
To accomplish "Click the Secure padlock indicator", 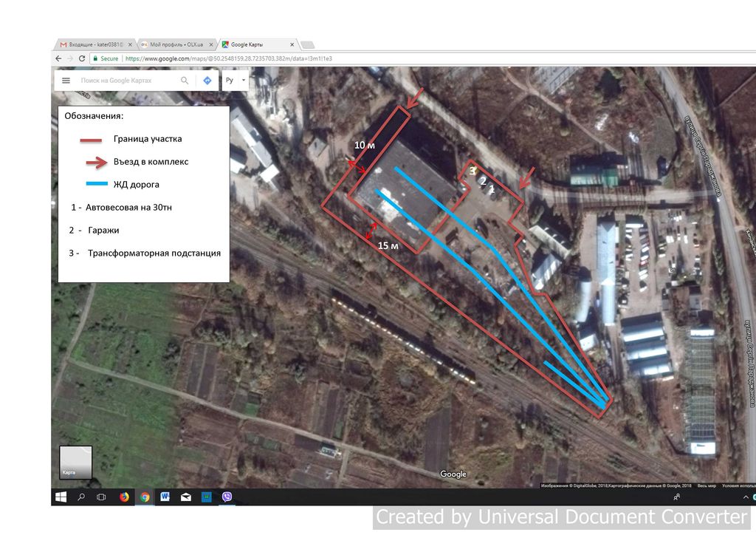I will click(x=106, y=58).
